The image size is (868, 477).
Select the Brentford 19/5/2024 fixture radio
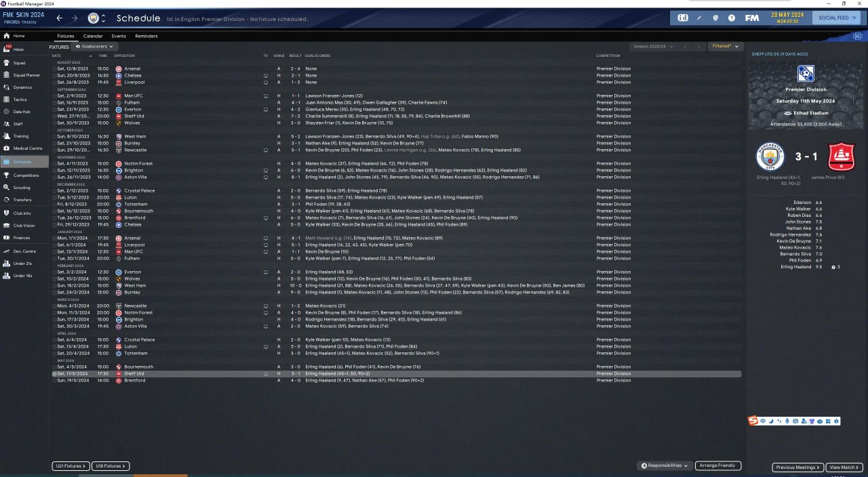[x=54, y=380]
